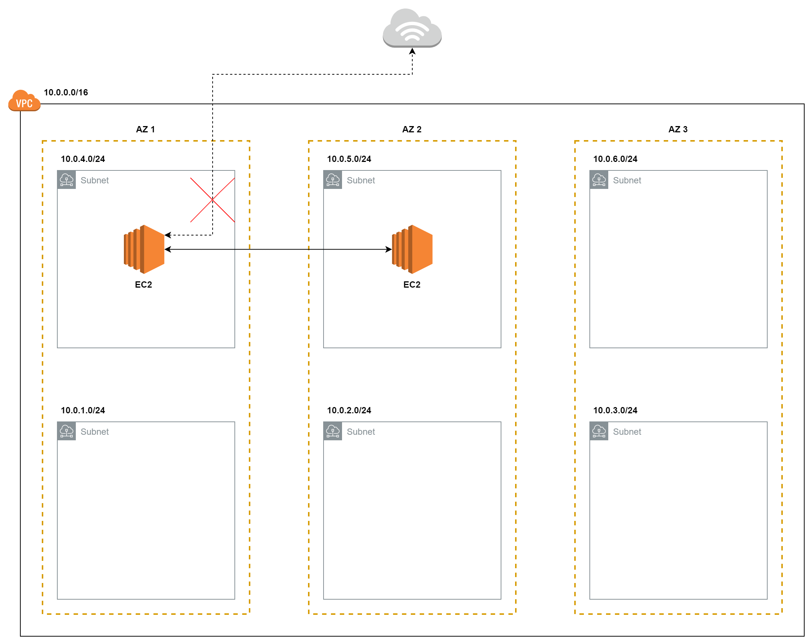812x644 pixels.
Task: Click the 10.0.6.0/24 CIDR text
Action: click(x=615, y=159)
